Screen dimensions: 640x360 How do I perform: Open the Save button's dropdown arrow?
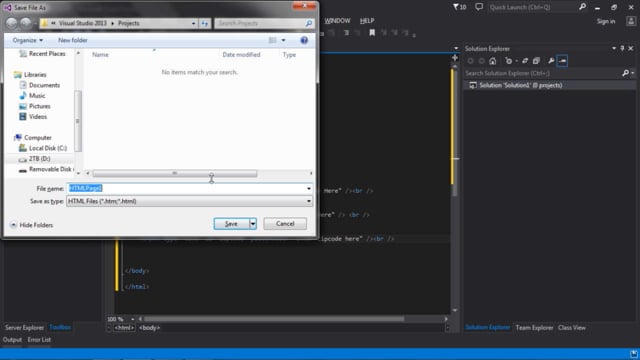click(253, 224)
